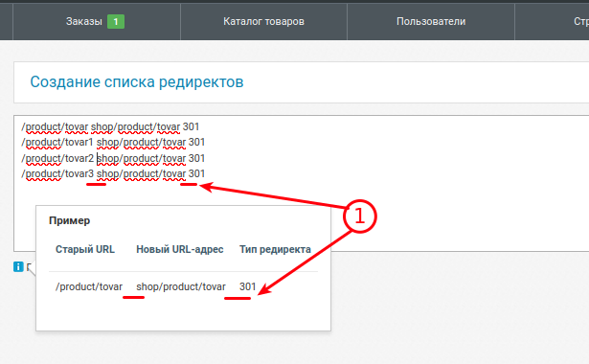
Task: Open the Заказы menu tab
Action: (97, 21)
